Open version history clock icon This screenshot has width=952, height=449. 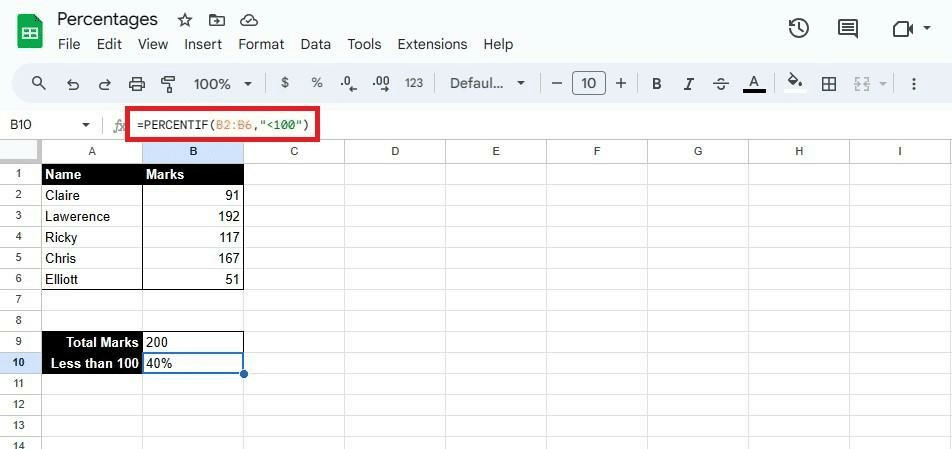tap(798, 29)
